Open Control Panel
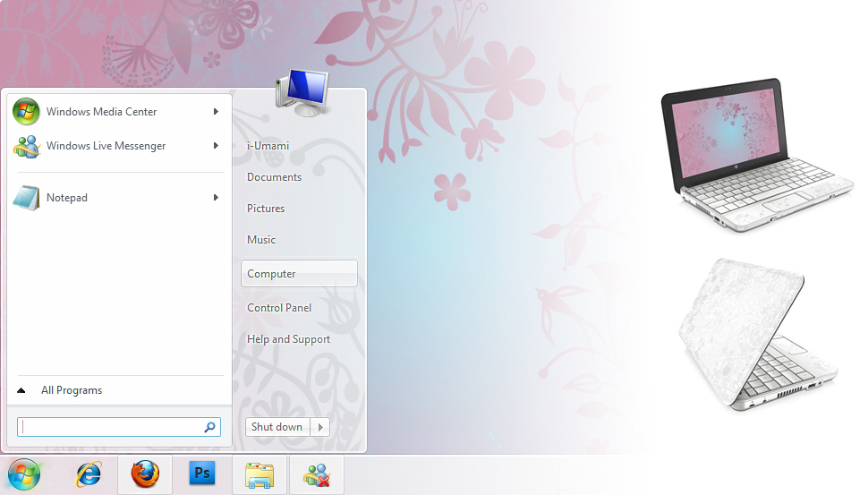Image resolution: width=868 pixels, height=495 pixels. pyautogui.click(x=279, y=308)
